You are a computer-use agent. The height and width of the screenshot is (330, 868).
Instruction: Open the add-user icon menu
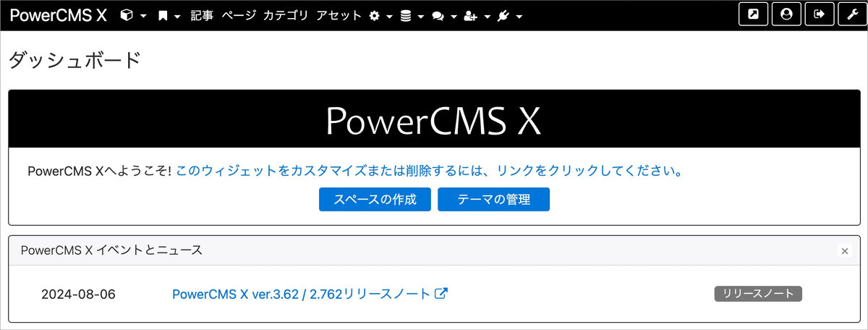pyautogui.click(x=471, y=15)
